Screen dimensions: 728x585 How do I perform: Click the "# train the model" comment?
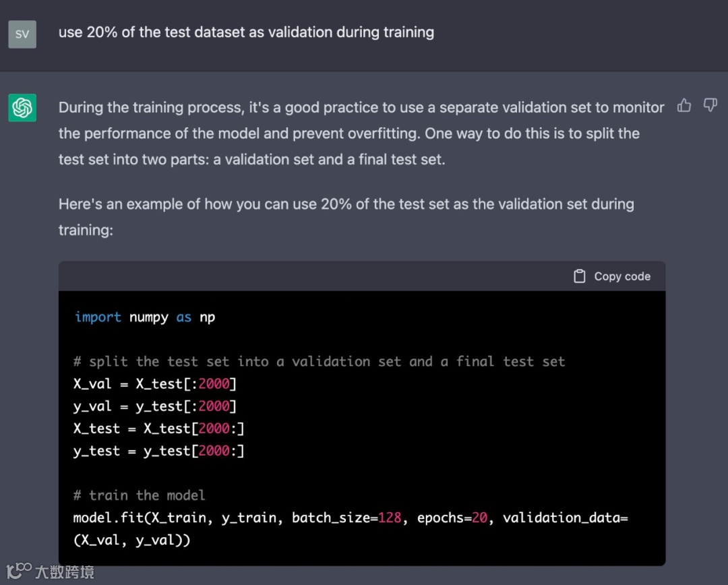tap(139, 495)
